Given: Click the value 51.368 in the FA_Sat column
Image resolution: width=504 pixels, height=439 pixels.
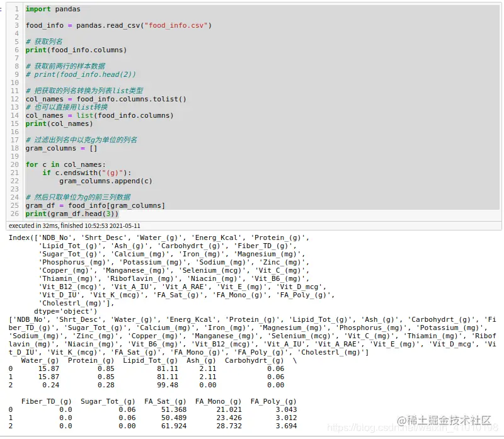Looking at the screenshot, I should 174,409.
